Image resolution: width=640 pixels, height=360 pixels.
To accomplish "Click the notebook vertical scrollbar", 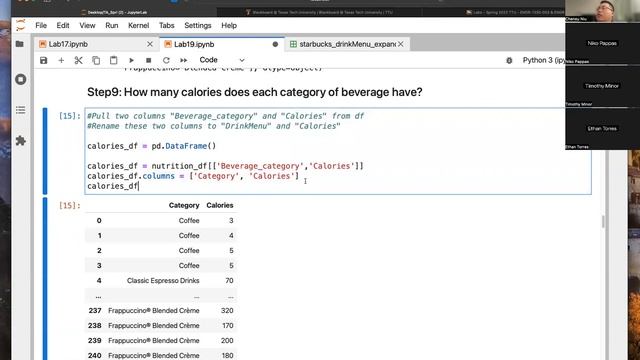I will [603, 222].
